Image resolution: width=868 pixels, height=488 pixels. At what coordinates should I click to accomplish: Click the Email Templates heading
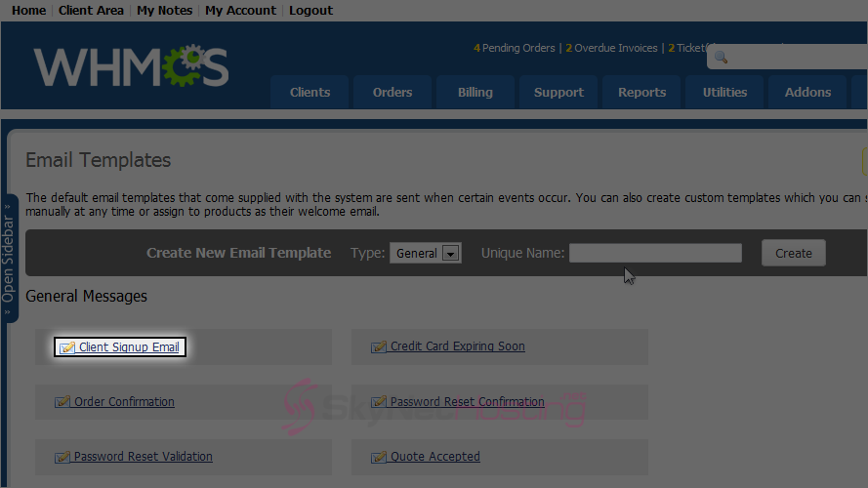click(98, 160)
